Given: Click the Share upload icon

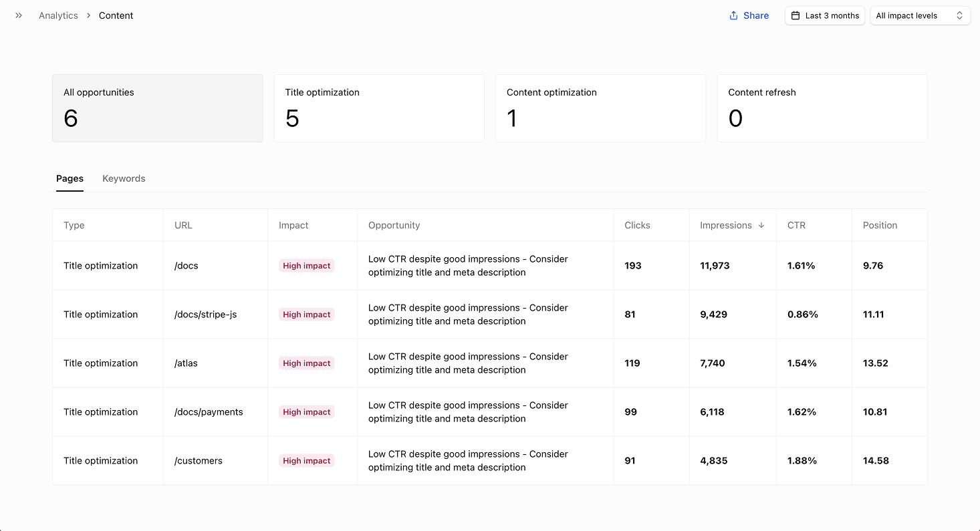Looking at the screenshot, I should pyautogui.click(x=733, y=15).
